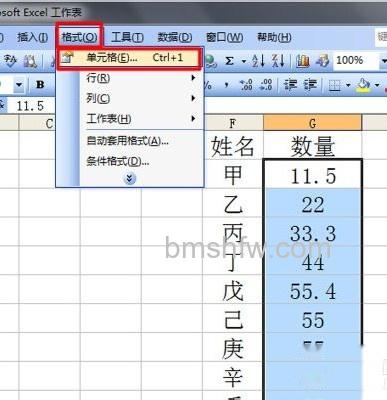
Task: Click the research icon next to spelling
Action: click(x=30, y=61)
